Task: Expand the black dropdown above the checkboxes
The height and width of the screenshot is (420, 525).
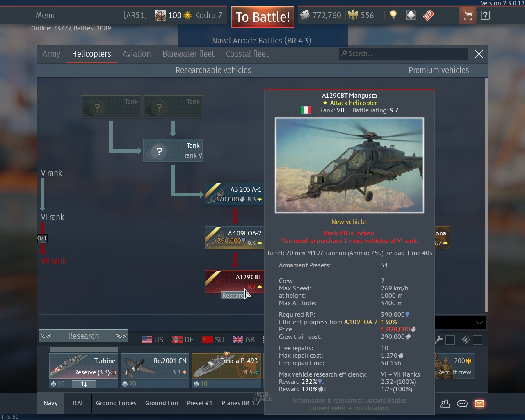Action: [460, 323]
